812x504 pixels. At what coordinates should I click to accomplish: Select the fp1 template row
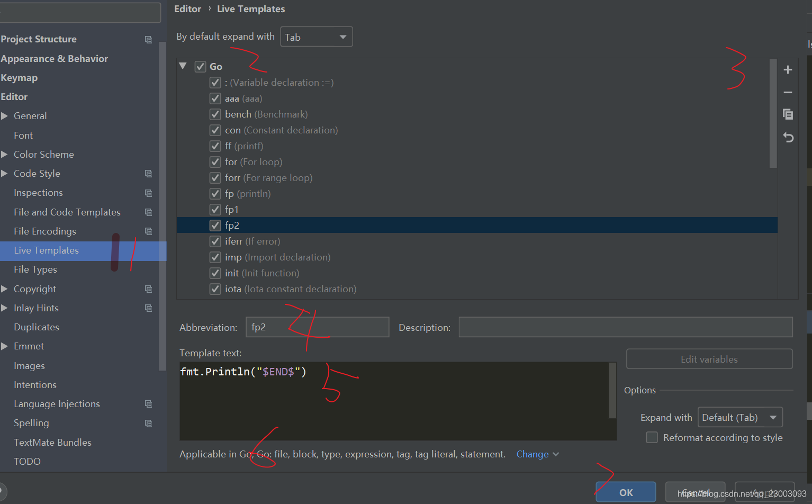[477, 210]
